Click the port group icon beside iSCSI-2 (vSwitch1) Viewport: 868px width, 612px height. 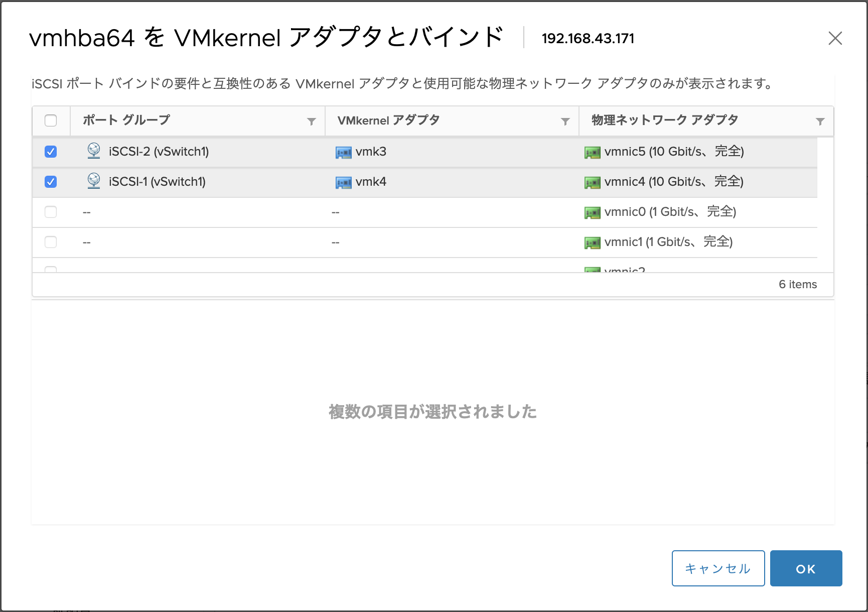tap(94, 151)
